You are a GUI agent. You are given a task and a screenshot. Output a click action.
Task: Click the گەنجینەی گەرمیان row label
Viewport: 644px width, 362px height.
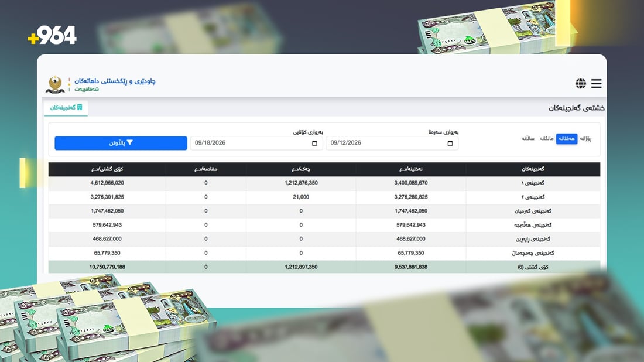(x=533, y=211)
